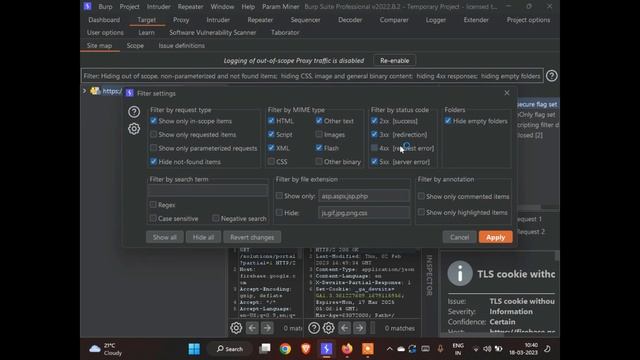Open the filter bar help icon
This screenshot has width=640, height=360.
[551, 76]
